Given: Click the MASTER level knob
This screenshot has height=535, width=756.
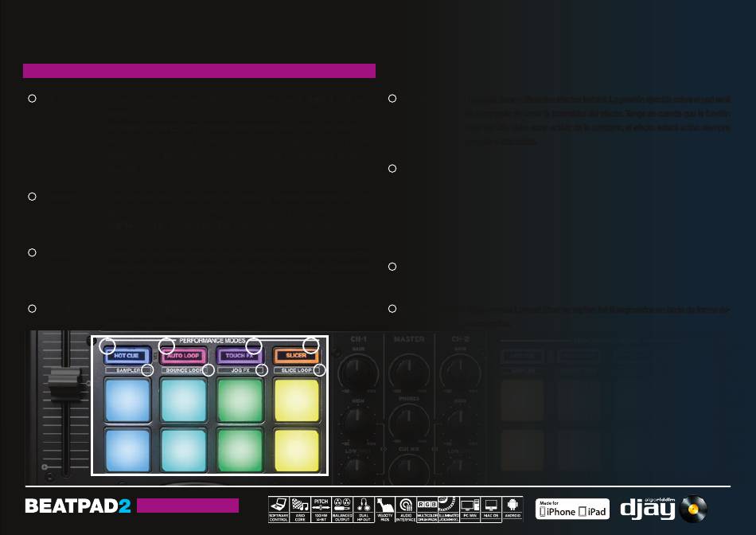Looking at the screenshot, I should pos(409,373).
